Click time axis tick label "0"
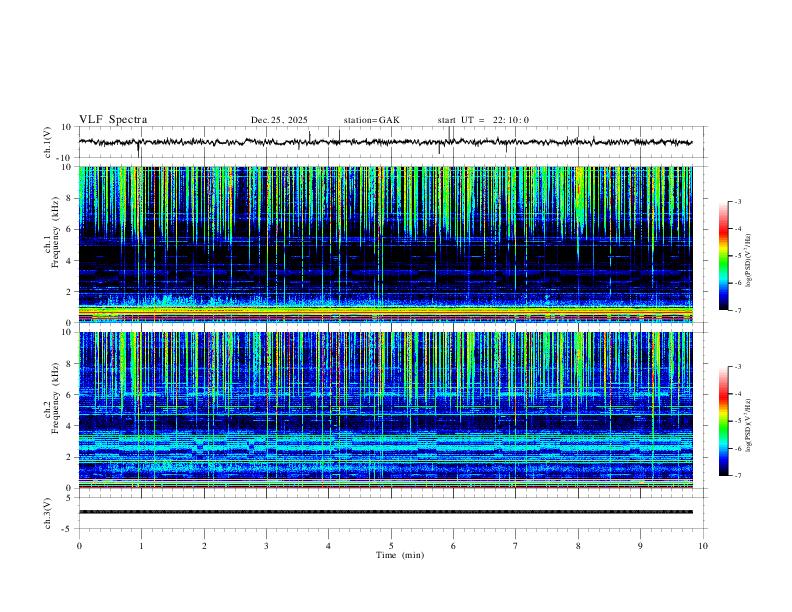Image resolution: width=792 pixels, height=612 pixels. click(x=79, y=546)
